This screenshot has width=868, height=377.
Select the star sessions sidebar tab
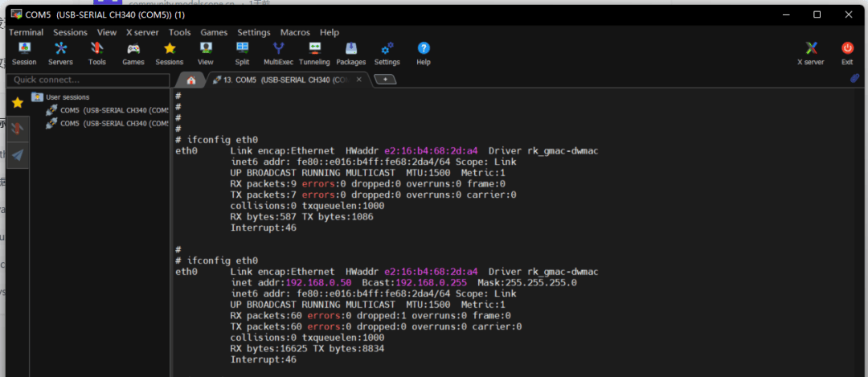[18, 103]
